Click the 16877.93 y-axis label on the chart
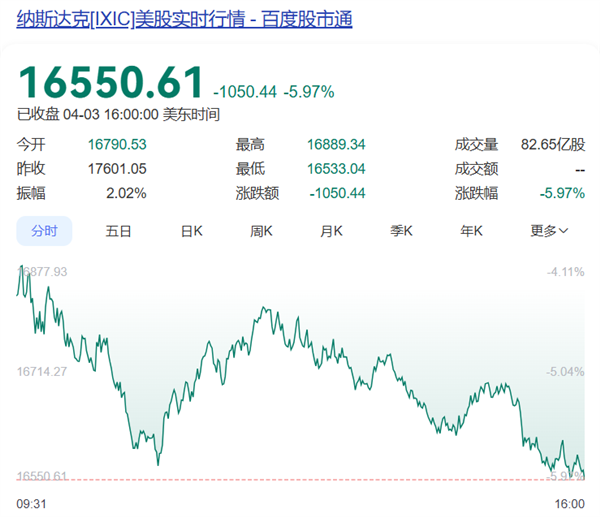The width and height of the screenshot is (600, 517). pyautogui.click(x=43, y=272)
